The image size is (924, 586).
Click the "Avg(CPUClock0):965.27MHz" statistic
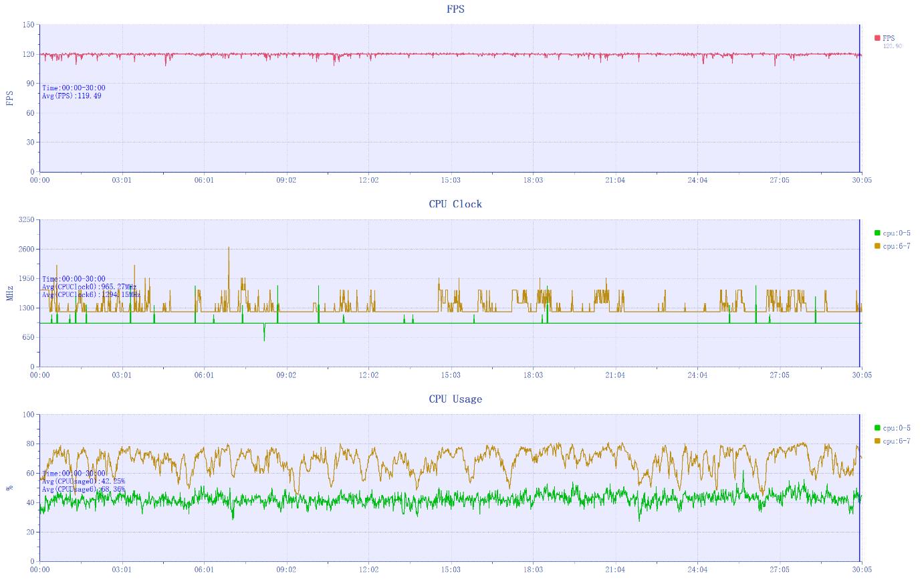click(x=89, y=287)
